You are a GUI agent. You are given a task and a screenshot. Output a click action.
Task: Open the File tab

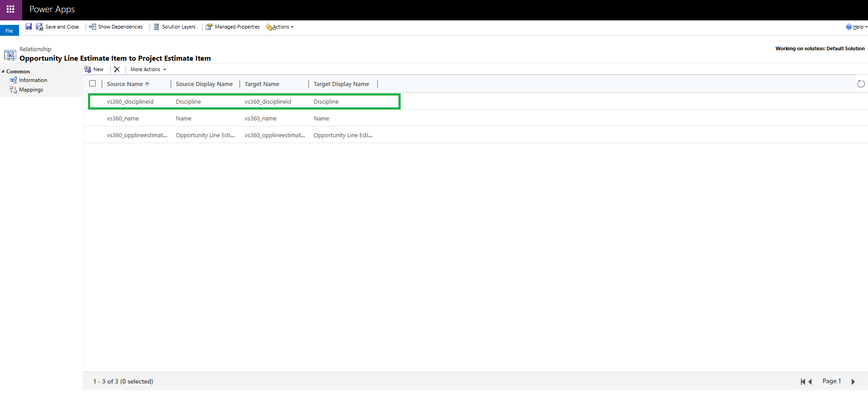tap(10, 31)
